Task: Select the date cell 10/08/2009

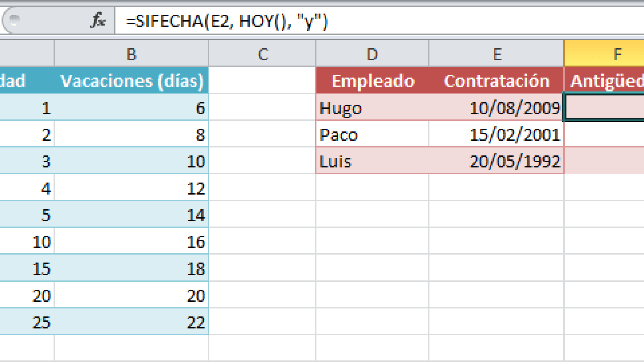Action: pos(497,107)
